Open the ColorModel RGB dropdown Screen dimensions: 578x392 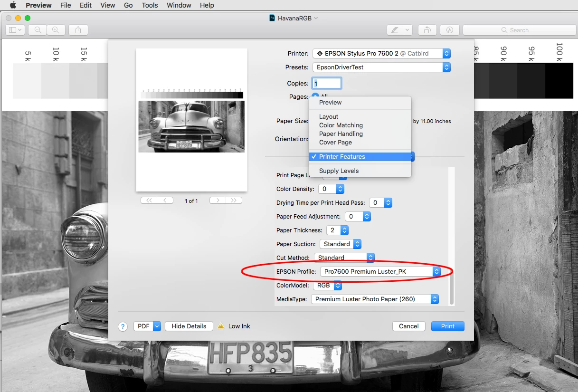[327, 286]
